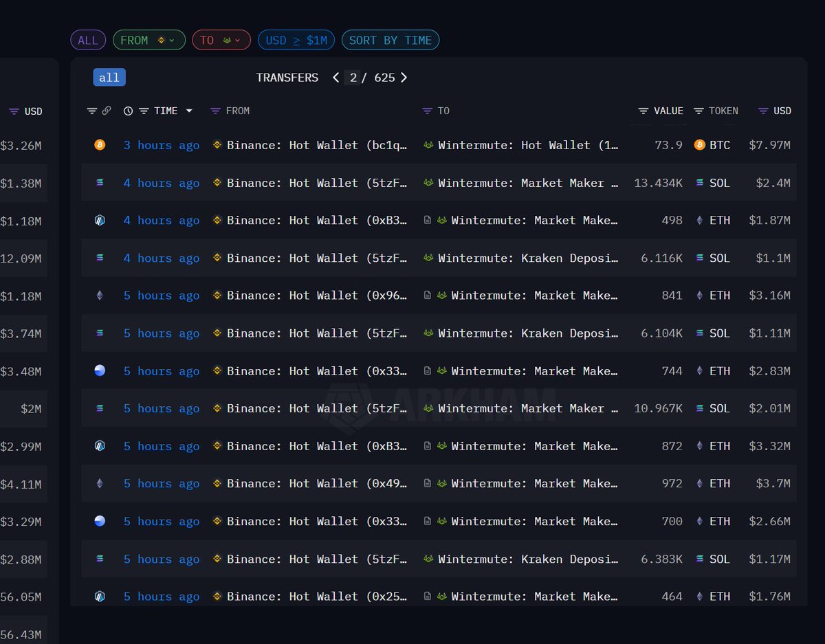This screenshot has height=644, width=825.
Task: Open the FROM column header filter
Action: click(x=215, y=111)
